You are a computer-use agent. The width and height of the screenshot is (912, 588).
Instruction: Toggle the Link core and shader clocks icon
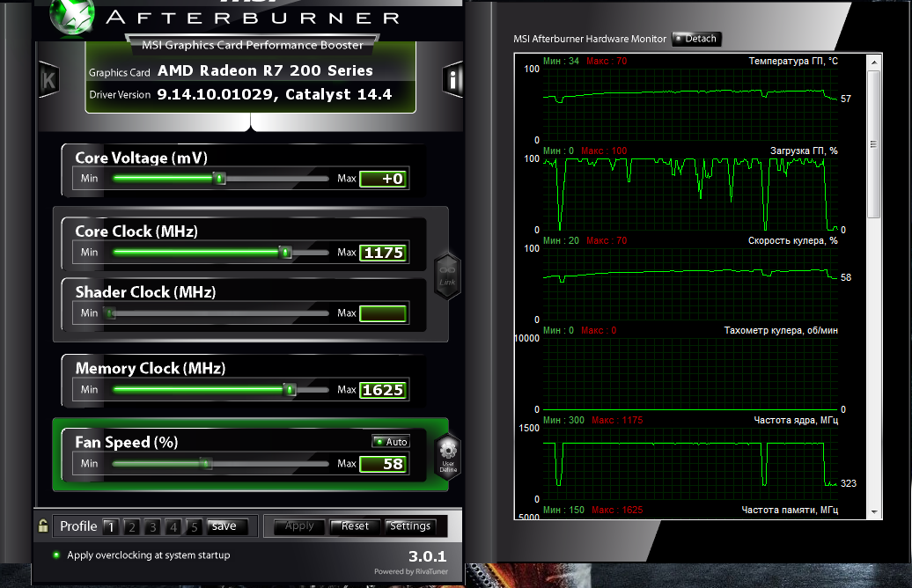pos(447,276)
